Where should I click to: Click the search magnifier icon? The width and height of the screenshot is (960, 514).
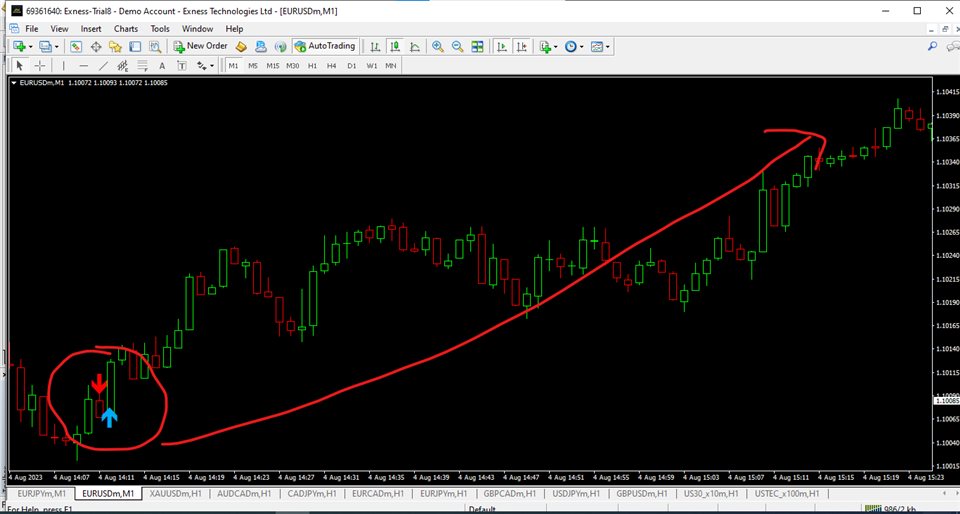point(932,47)
